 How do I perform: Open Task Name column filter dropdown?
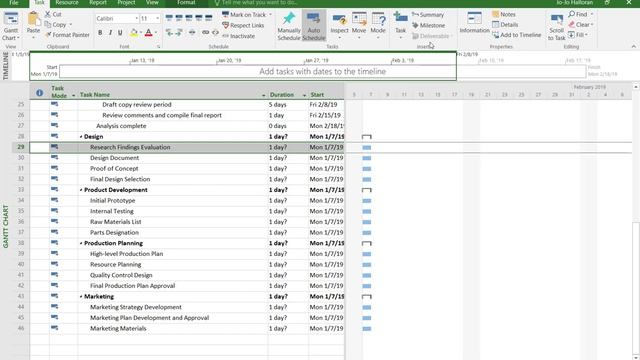coord(263,95)
